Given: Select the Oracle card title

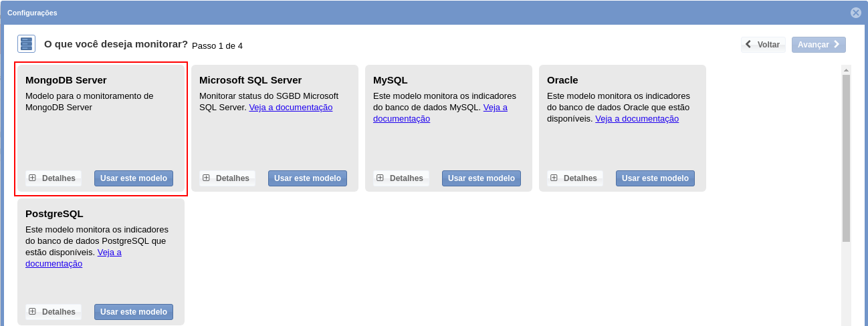Looking at the screenshot, I should (x=562, y=80).
